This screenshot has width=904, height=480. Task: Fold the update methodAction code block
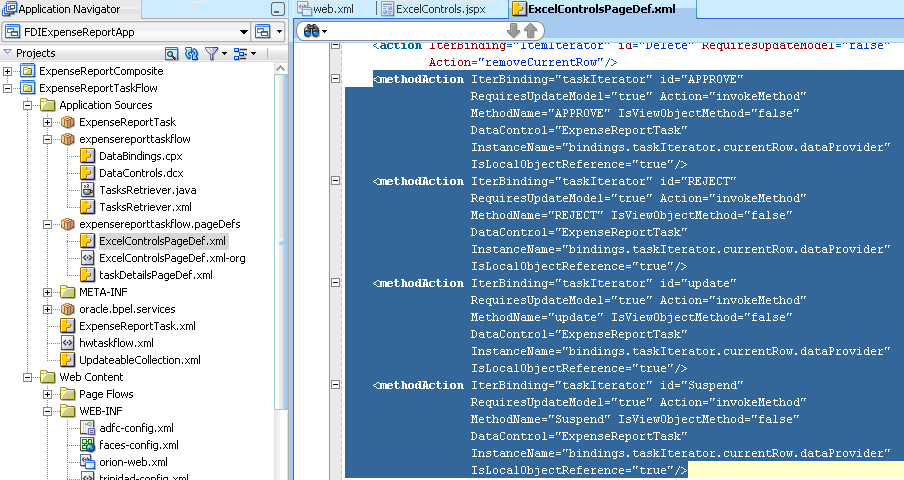coord(336,282)
